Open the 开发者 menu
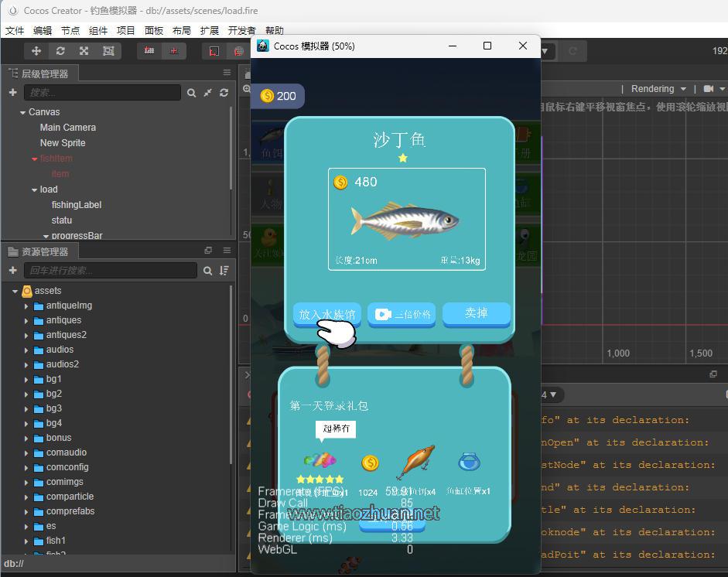 click(241, 31)
